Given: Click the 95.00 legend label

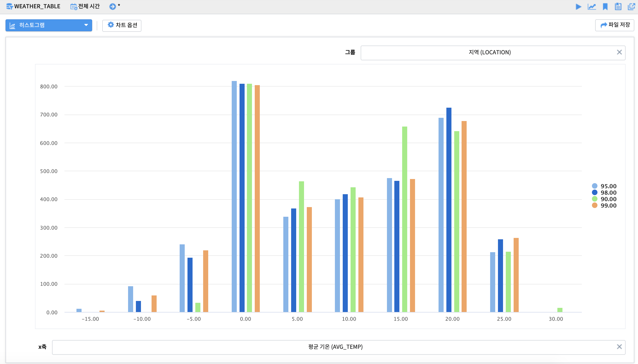Looking at the screenshot, I should pyautogui.click(x=609, y=186).
